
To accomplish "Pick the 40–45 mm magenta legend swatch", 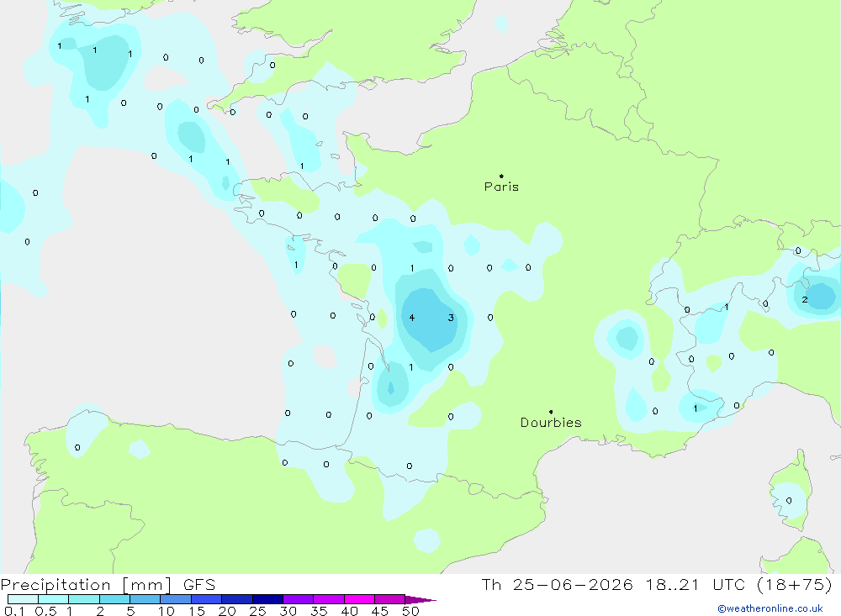I will click(x=359, y=599).
